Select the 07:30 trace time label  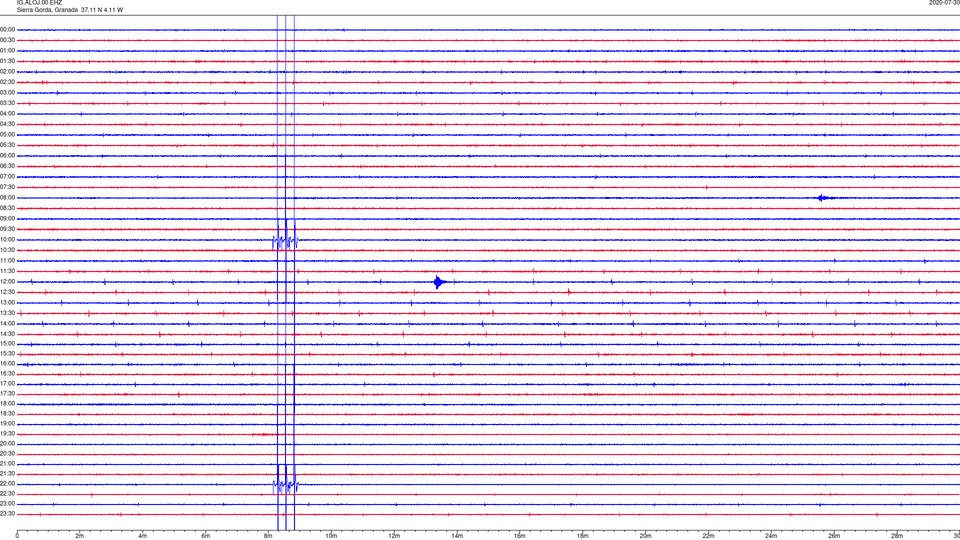7,187
